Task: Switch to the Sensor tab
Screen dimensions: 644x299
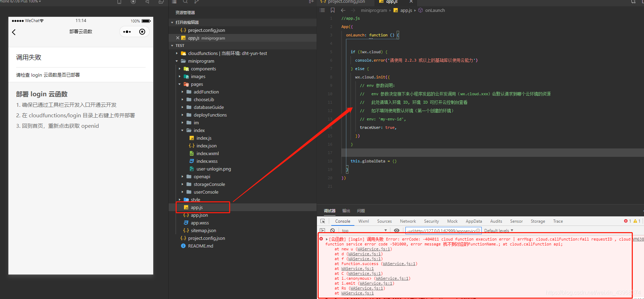Action: [516, 221]
